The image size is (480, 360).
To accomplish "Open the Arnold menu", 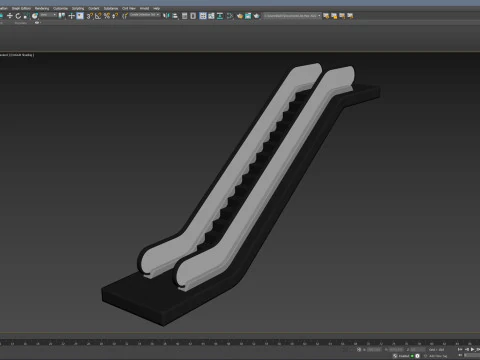I will pyautogui.click(x=144, y=8).
